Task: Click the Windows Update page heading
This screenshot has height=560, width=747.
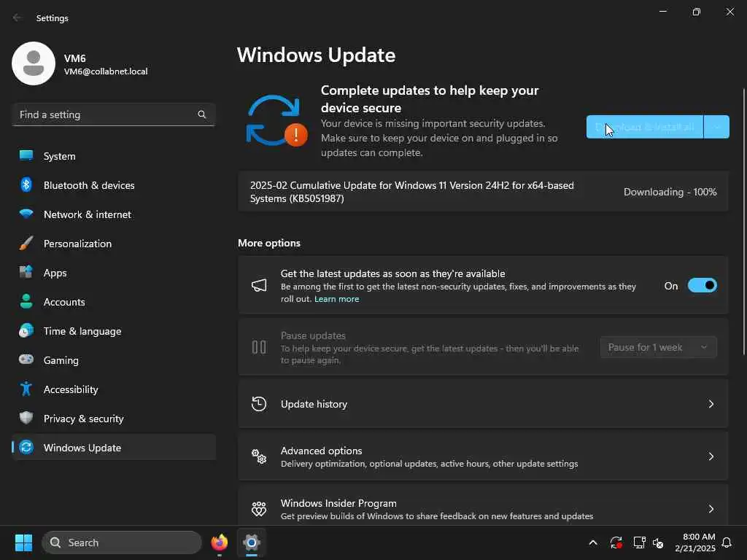Action: [x=317, y=55]
